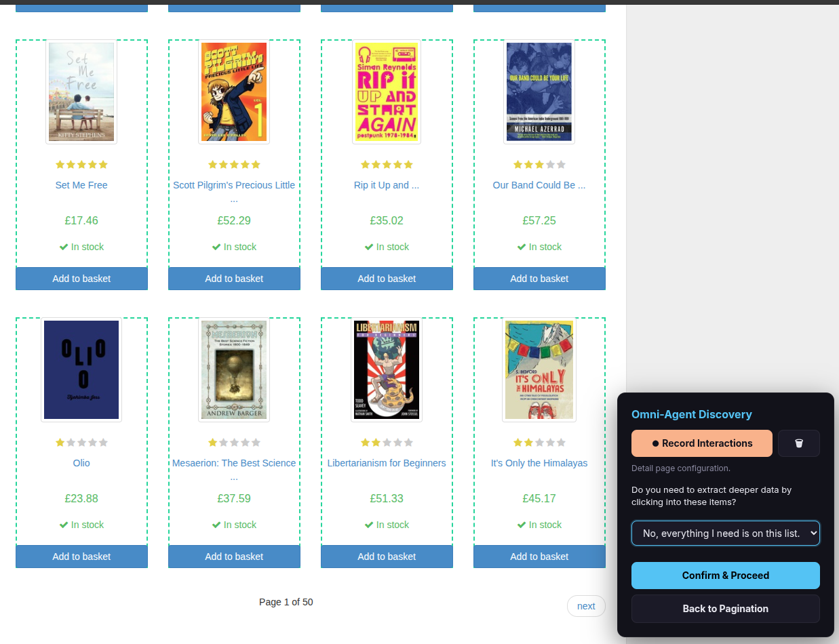
Task: Open the Set Me Free title link
Action: tap(81, 185)
